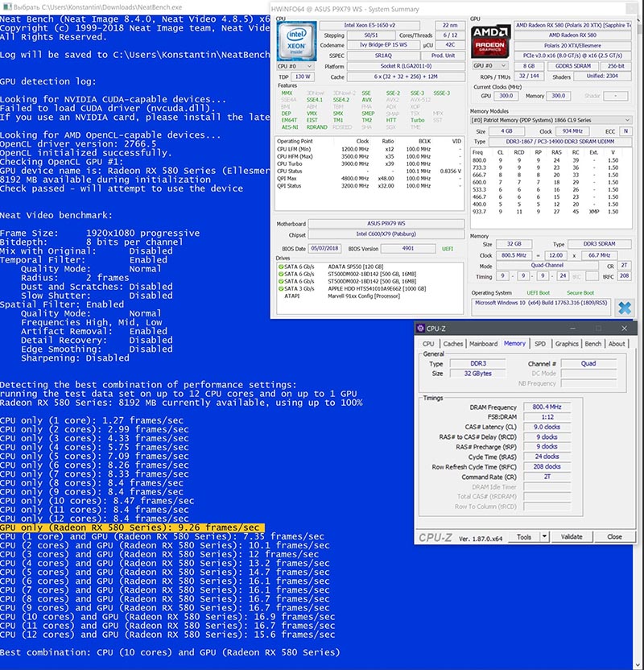The height and width of the screenshot is (670, 644).
Task: Click the '800.4 MHz' DRAM Frequency value in CPU-Z
Action: pos(547,407)
